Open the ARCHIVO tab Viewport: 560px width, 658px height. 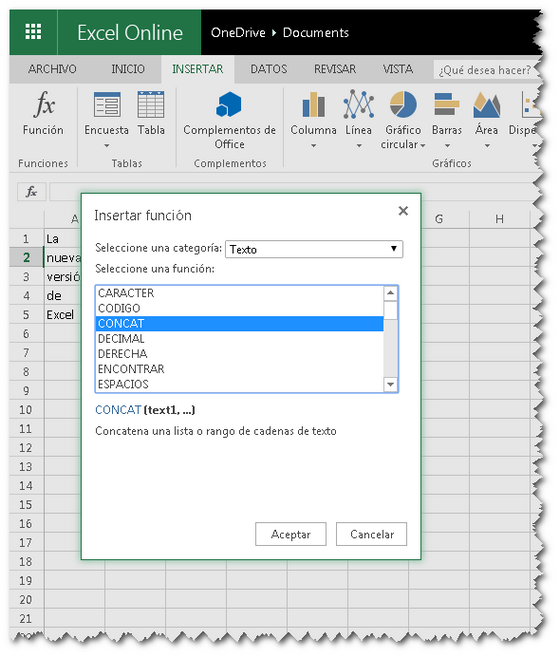52,69
